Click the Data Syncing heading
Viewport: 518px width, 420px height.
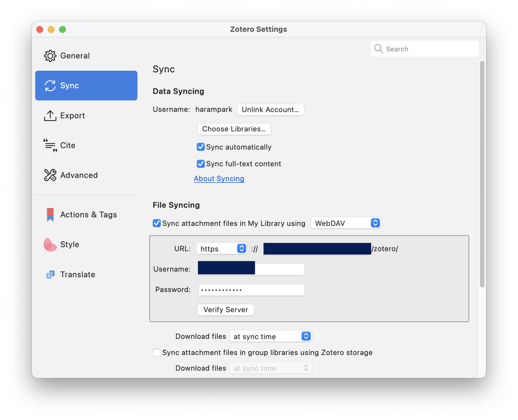[x=178, y=91]
